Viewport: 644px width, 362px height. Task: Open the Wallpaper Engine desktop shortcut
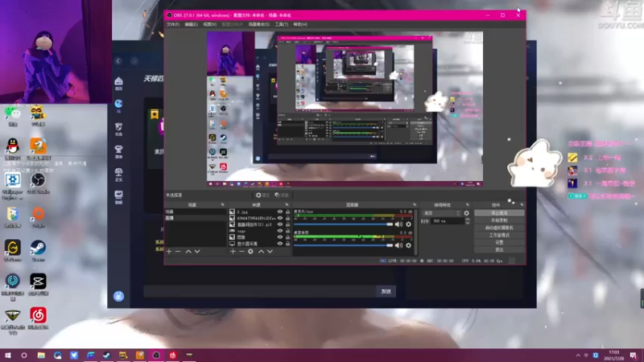(x=12, y=186)
